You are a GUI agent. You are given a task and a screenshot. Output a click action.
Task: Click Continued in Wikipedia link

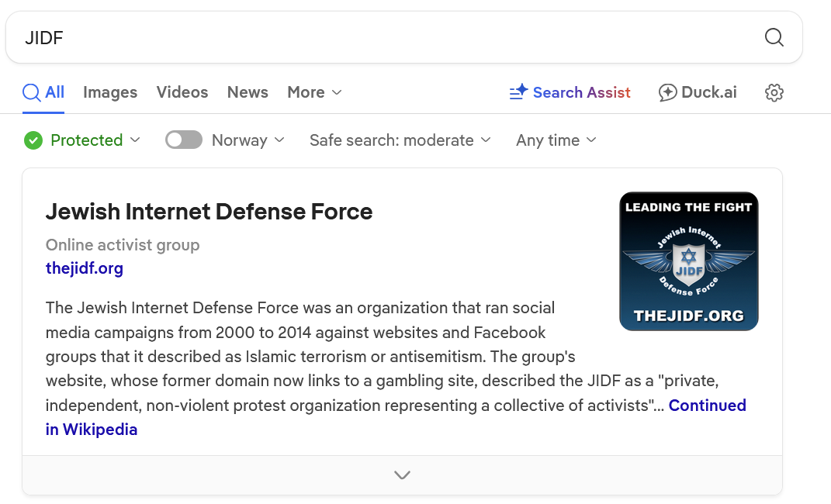[707, 406]
